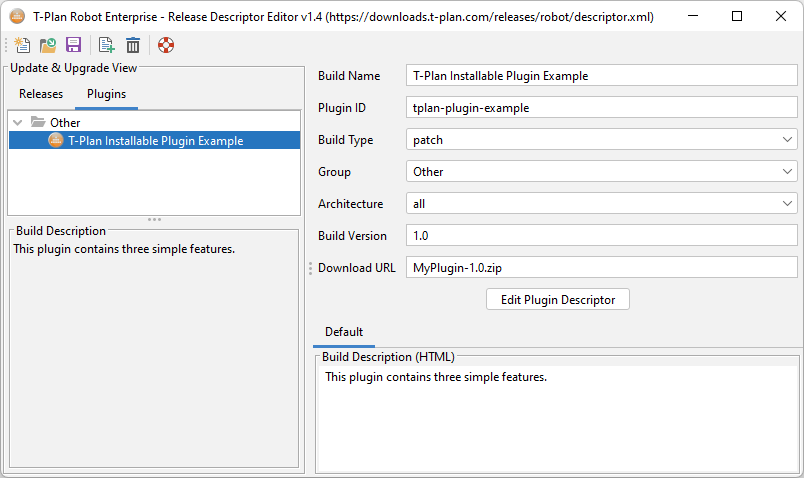Click the Build Name text field

(x=602, y=76)
